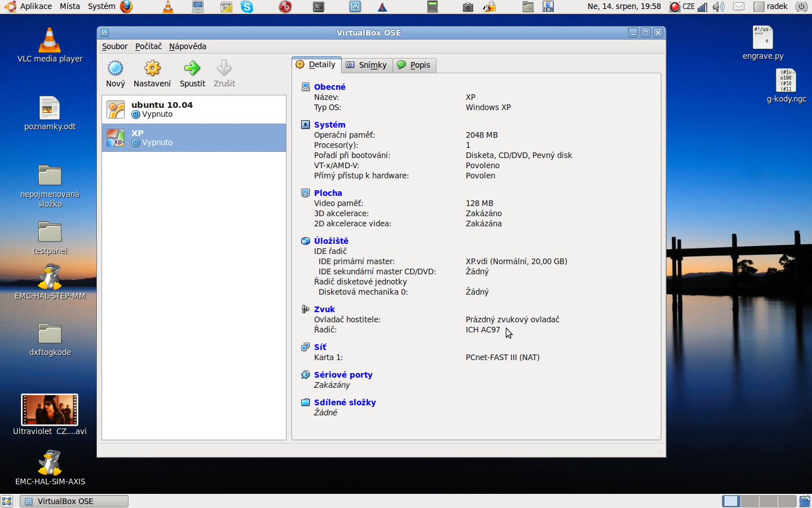
Task: Open the Popis tab
Action: click(414, 65)
